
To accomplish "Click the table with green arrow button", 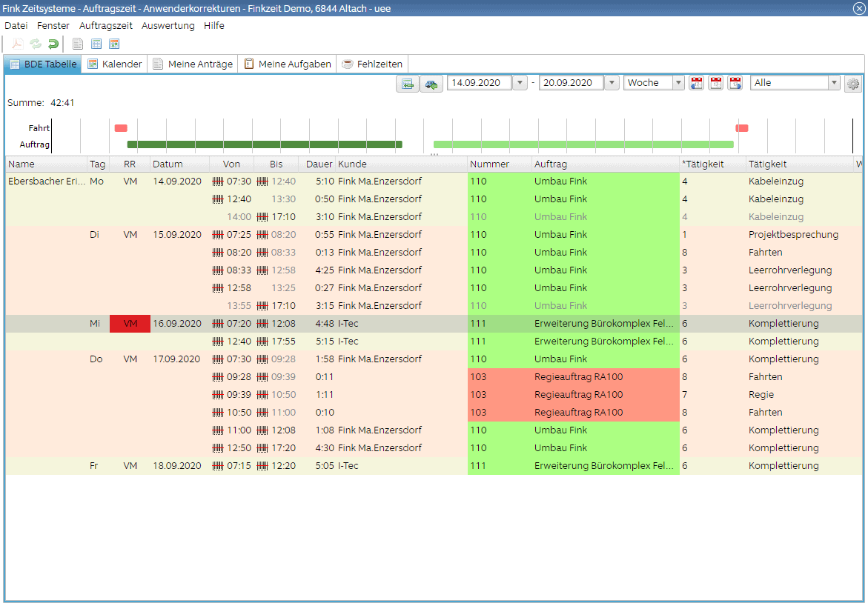I will pyautogui.click(x=408, y=84).
